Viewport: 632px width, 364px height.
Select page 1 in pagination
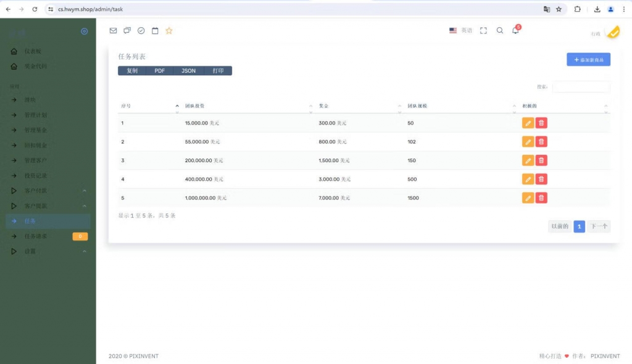579,226
